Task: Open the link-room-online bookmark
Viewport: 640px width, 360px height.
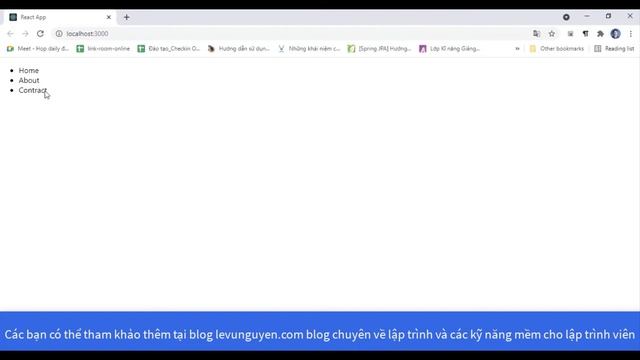Action: (x=103, y=49)
